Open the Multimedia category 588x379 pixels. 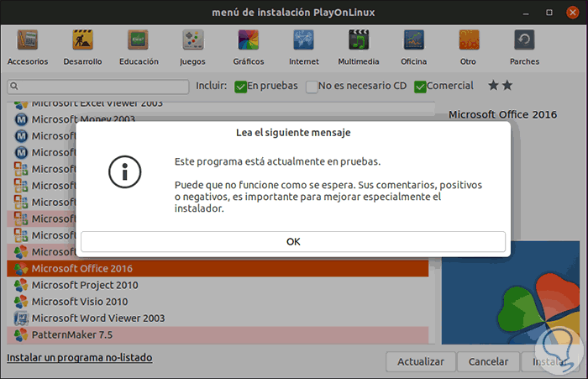359,48
